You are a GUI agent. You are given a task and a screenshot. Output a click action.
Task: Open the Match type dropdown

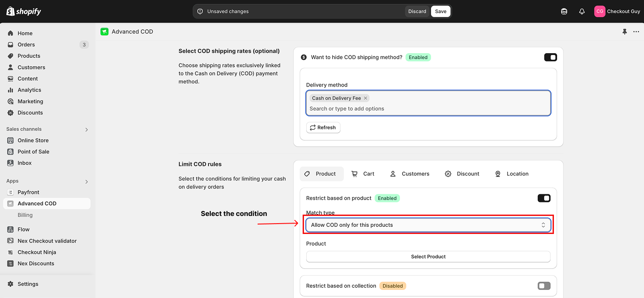[x=428, y=225]
